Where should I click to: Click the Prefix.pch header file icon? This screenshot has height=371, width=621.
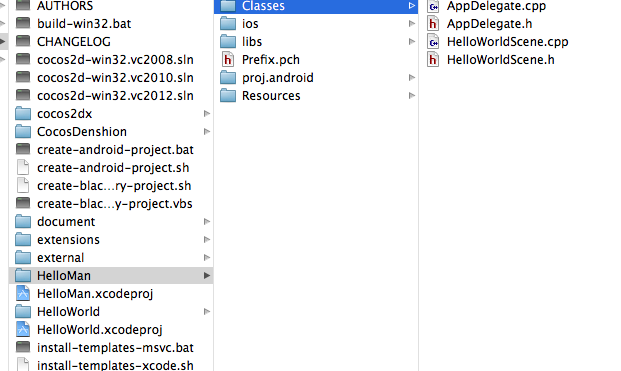pos(228,59)
